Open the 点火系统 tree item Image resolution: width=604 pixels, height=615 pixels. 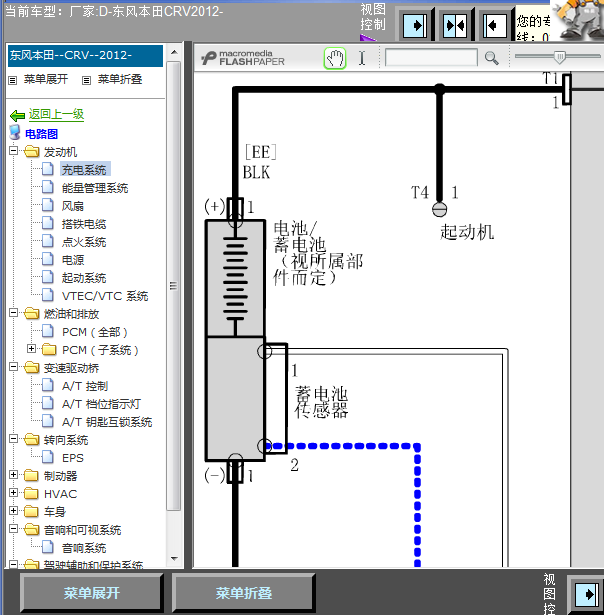84,242
